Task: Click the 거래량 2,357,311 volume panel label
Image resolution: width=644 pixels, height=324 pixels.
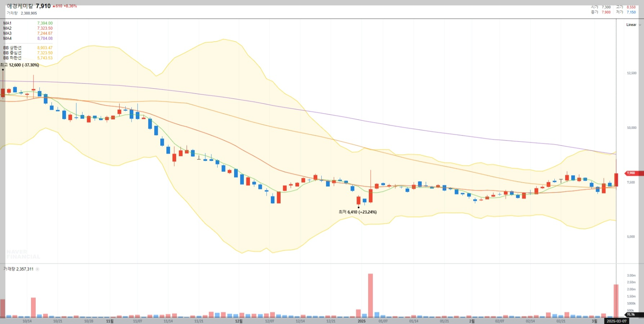Action: coord(18,269)
